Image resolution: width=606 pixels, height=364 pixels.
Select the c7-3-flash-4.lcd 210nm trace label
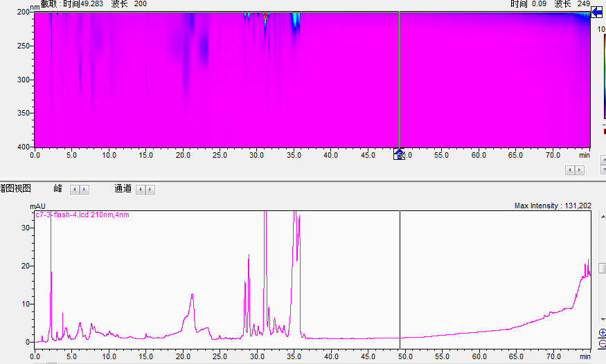tap(82, 215)
